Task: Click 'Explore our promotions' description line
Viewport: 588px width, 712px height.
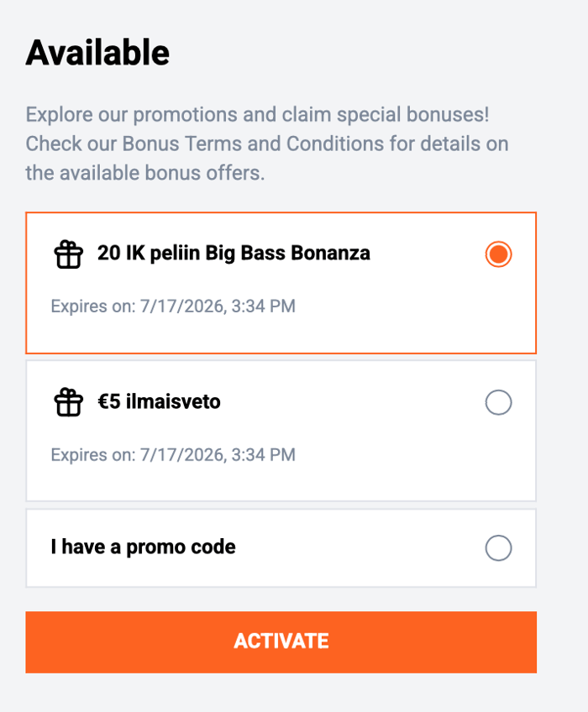Action: [x=257, y=114]
